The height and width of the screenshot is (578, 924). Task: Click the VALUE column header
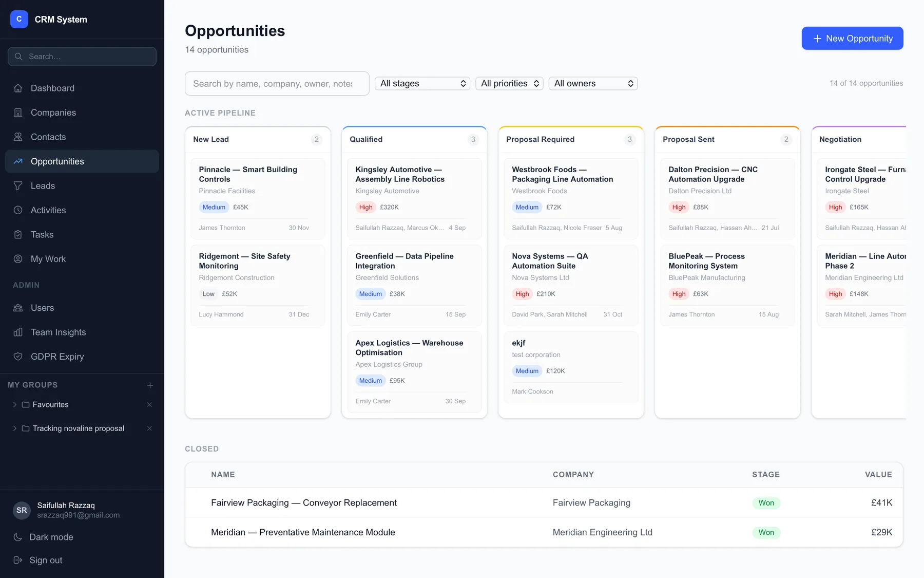coord(878,475)
